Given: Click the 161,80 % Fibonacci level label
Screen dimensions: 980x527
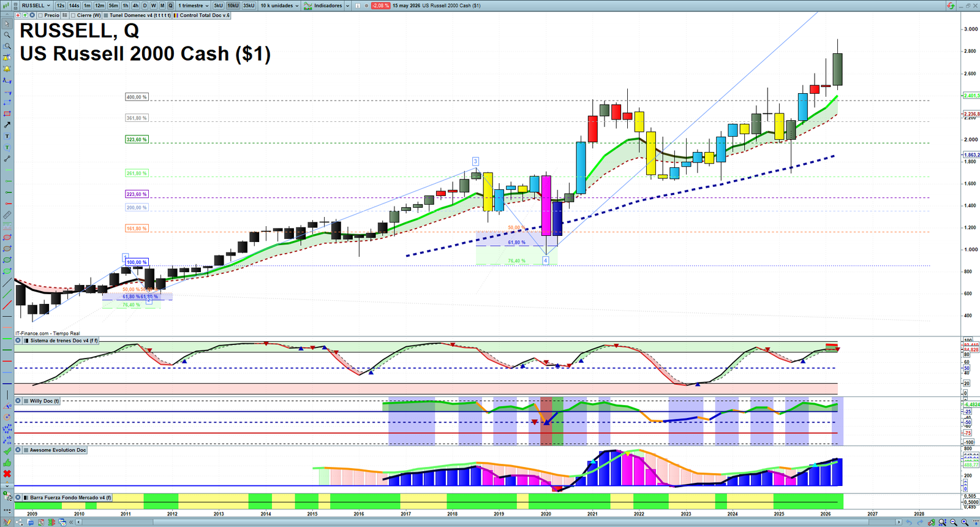Looking at the screenshot, I should click(137, 229).
